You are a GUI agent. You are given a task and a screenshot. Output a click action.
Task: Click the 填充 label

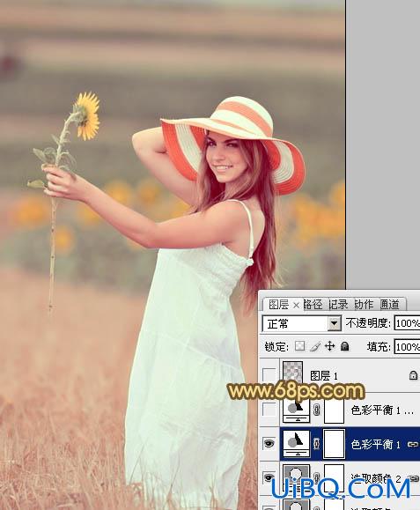pyautogui.click(x=379, y=347)
